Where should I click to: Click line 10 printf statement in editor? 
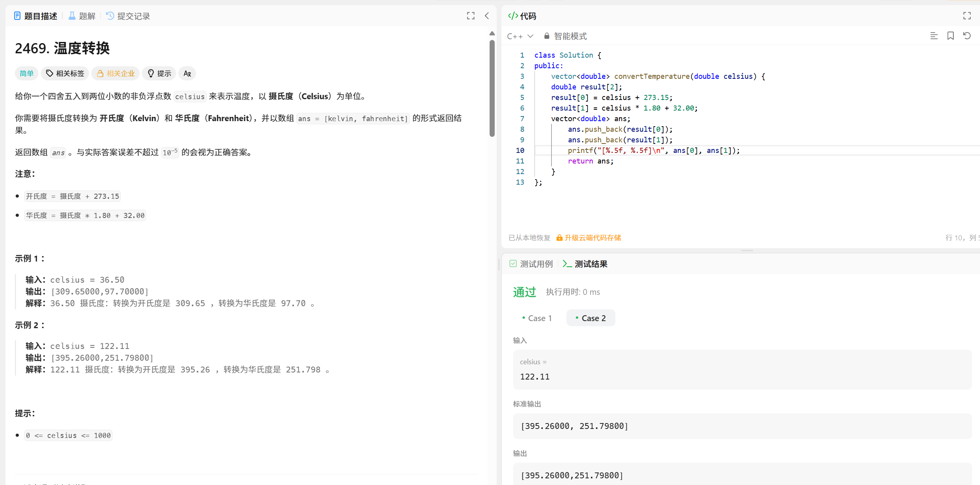point(654,151)
